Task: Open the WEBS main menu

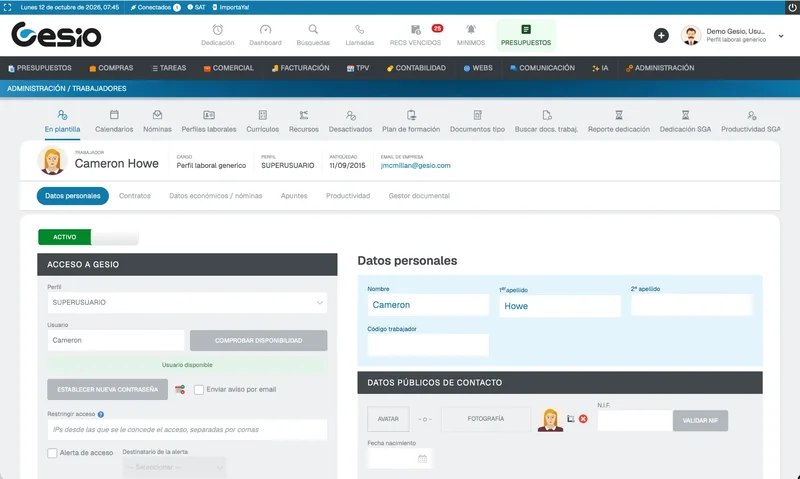Action: (478, 68)
